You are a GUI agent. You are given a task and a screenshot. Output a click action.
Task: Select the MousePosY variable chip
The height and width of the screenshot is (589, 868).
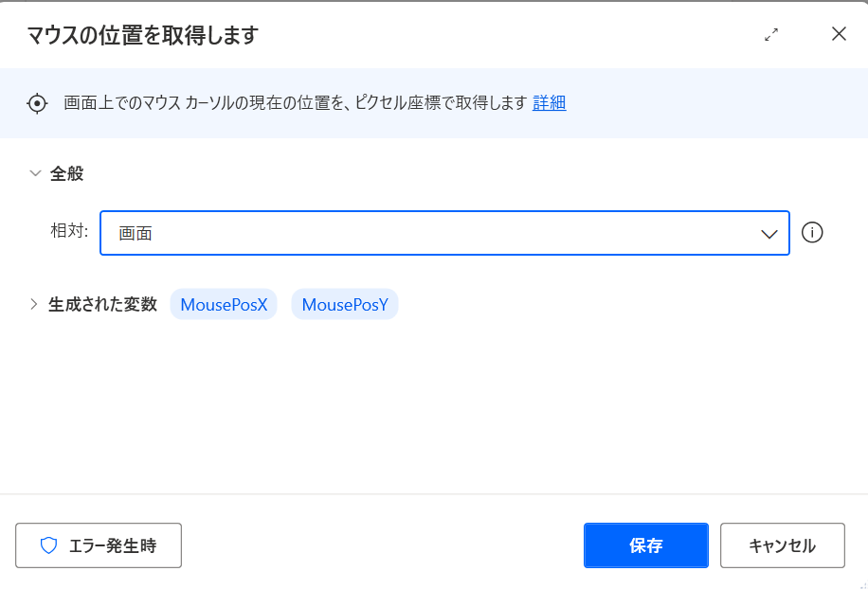pos(345,304)
